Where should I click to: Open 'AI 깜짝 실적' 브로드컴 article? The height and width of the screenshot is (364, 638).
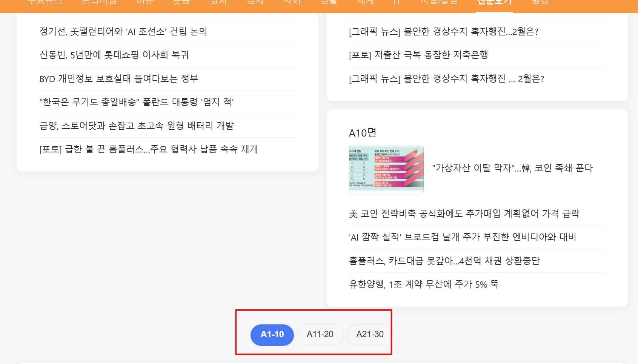(x=463, y=237)
